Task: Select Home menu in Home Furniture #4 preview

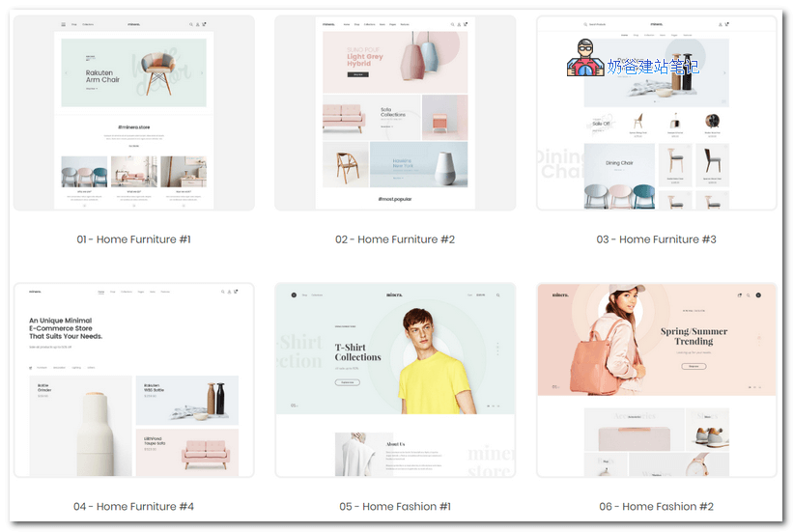Action: (101, 292)
